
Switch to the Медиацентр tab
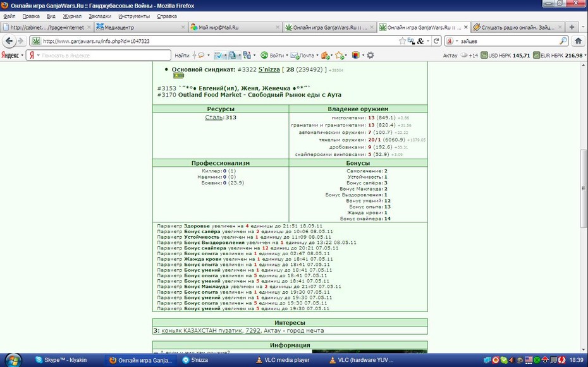click(x=140, y=27)
